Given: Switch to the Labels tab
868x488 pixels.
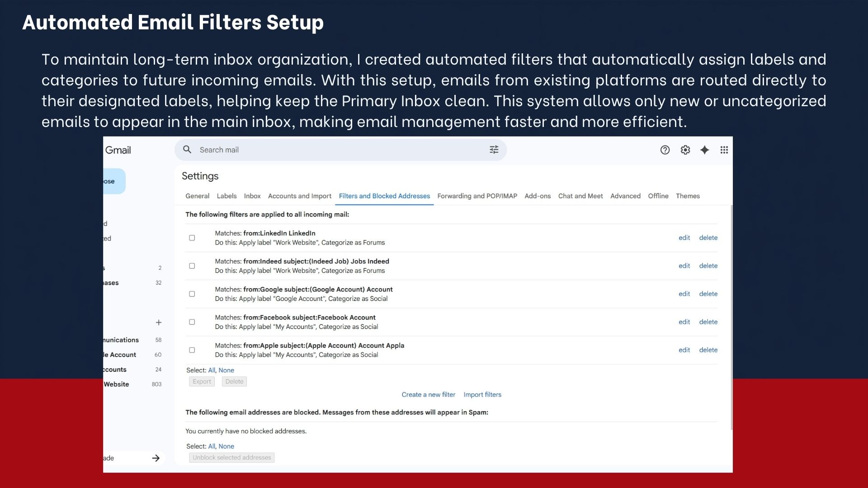Looking at the screenshot, I should tap(226, 196).
